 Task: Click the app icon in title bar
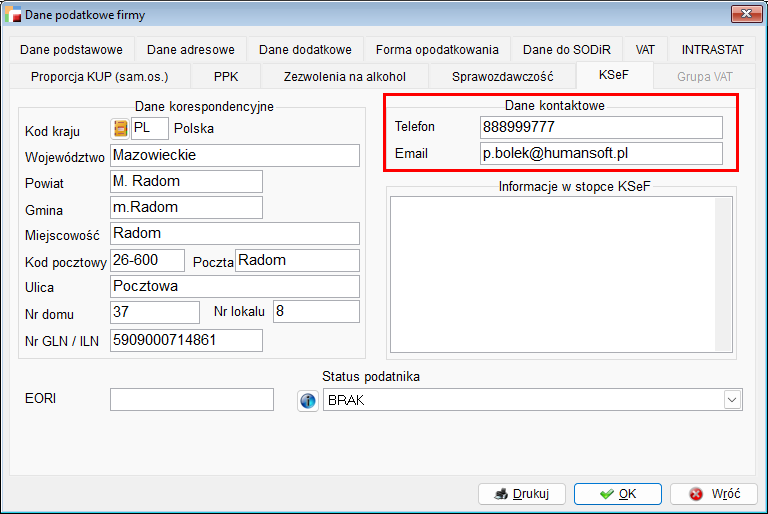pos(15,14)
